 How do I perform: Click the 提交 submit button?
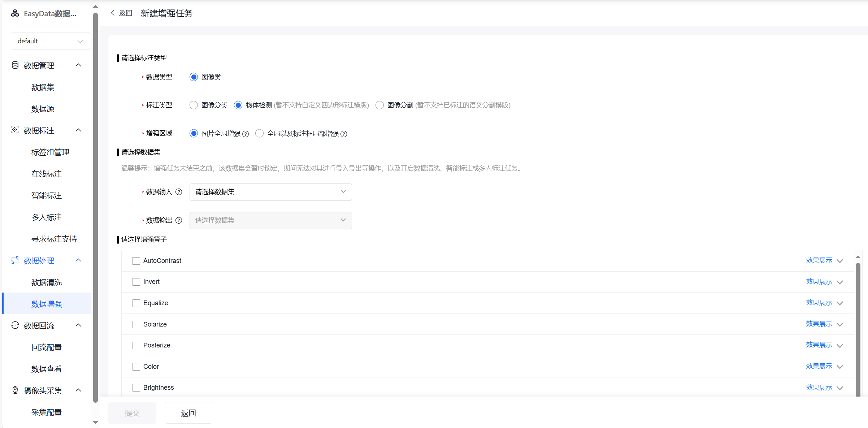(132, 412)
